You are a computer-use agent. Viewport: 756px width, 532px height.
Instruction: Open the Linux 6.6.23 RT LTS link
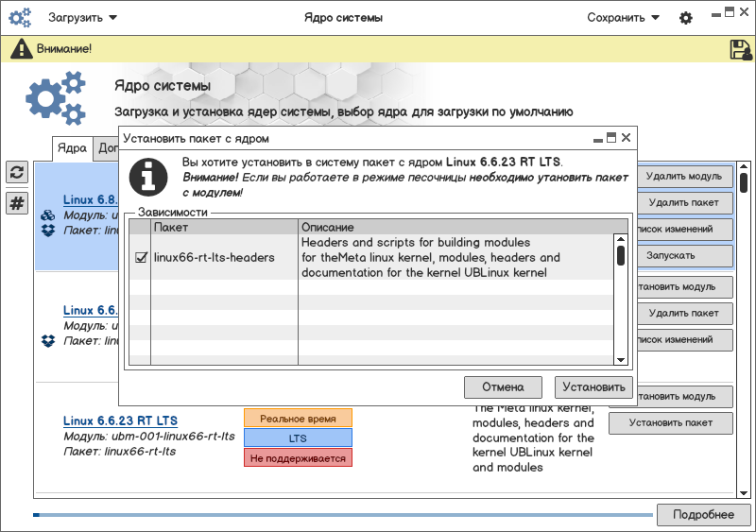coord(120,420)
